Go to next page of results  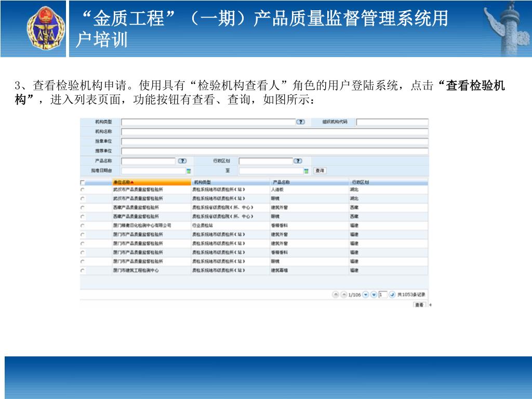point(365,295)
